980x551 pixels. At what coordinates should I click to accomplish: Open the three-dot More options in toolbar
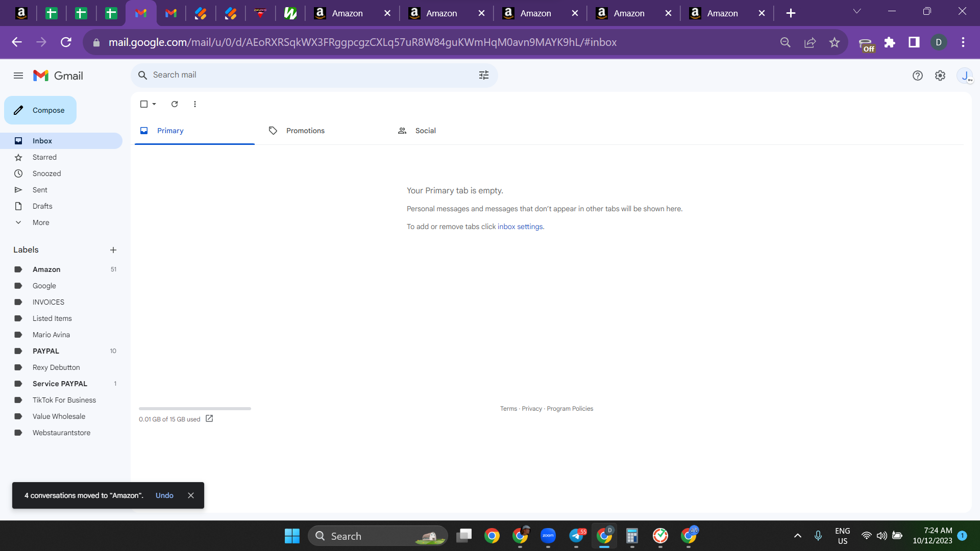(195, 104)
